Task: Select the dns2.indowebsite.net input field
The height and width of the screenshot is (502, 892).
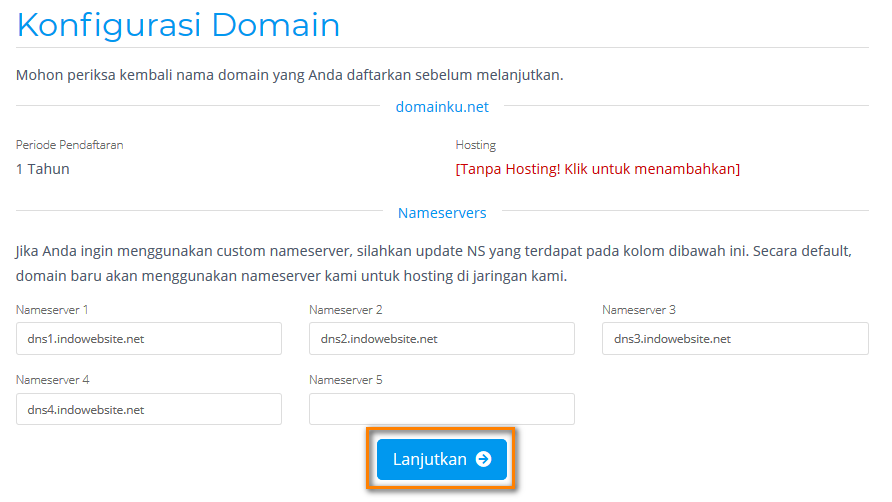Action: point(441,339)
